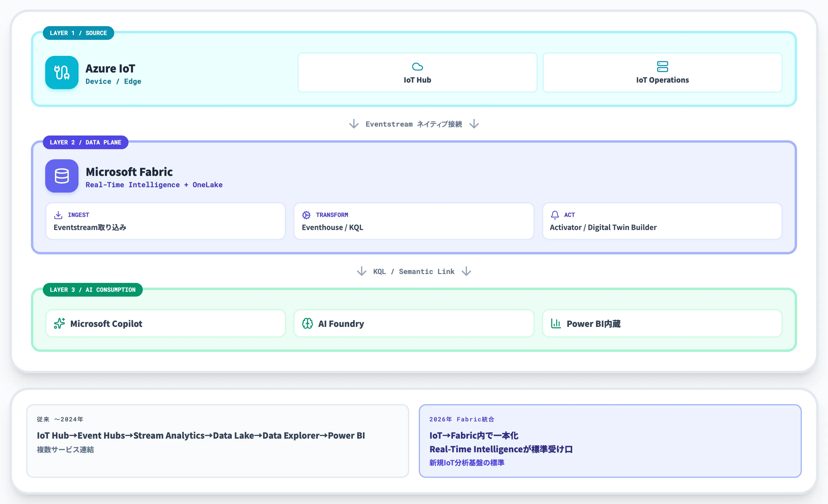Select the IoT Hub→Event Hubs→Stream Analytics pipeline line
828x504 pixels.
(x=201, y=435)
